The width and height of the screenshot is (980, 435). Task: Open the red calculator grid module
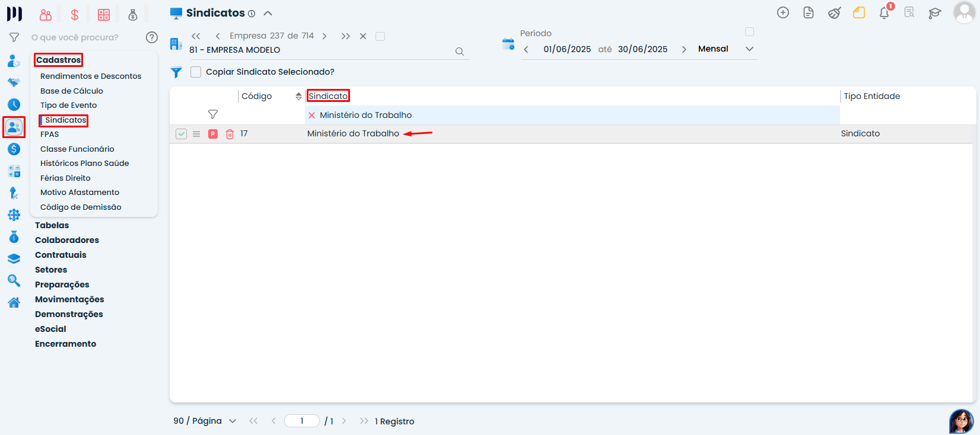tap(104, 15)
